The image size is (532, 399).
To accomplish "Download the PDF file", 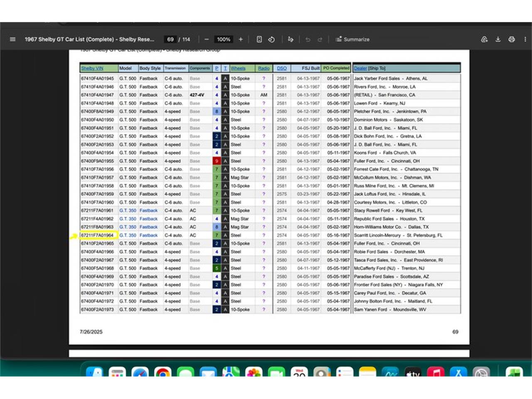I will pyautogui.click(x=498, y=39).
